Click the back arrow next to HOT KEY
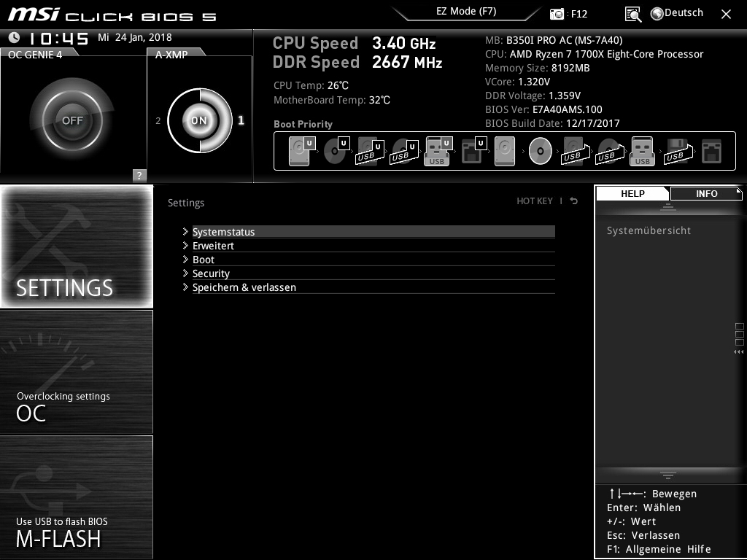The image size is (747, 560). [574, 201]
